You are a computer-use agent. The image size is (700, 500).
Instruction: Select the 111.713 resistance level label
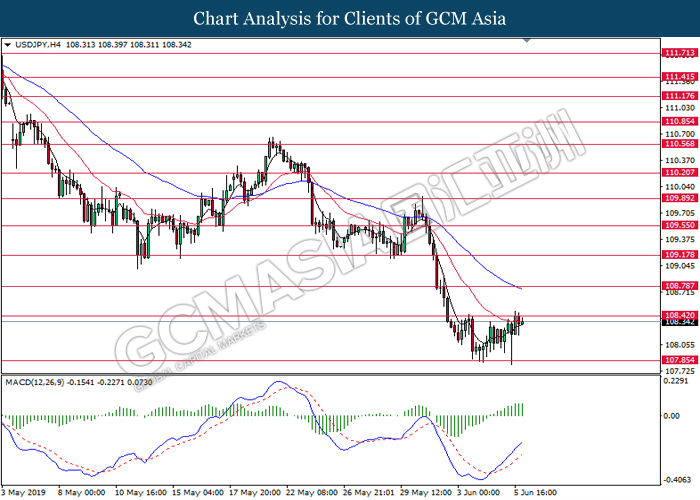tap(680, 53)
